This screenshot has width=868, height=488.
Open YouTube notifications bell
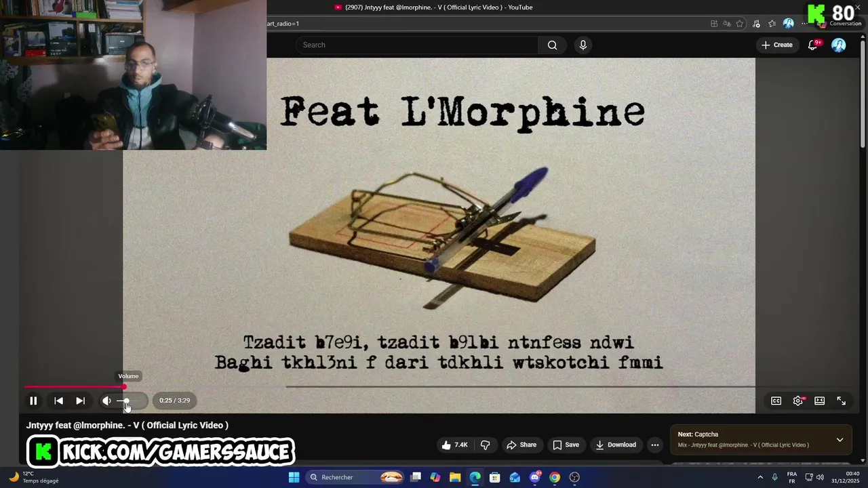point(813,45)
